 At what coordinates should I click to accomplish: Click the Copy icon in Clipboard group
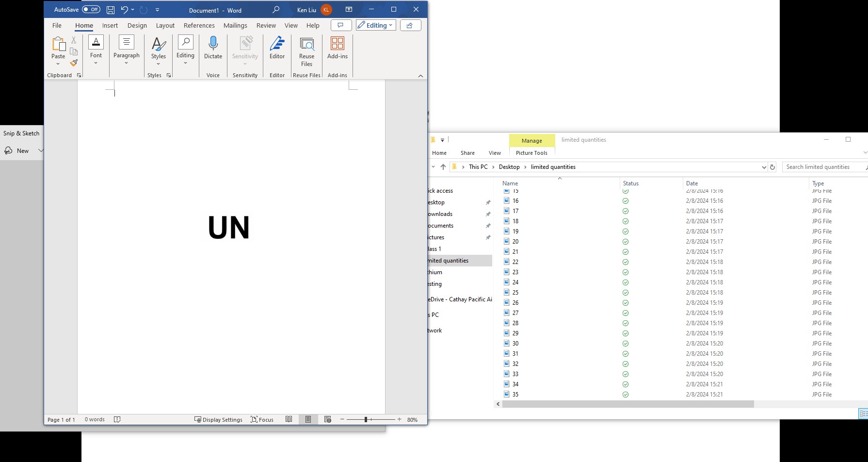pyautogui.click(x=74, y=51)
